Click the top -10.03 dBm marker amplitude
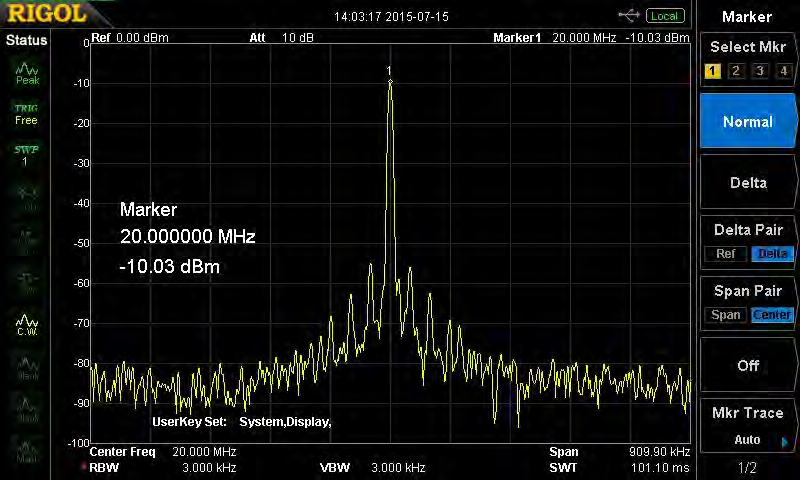Image resolution: width=800 pixels, height=480 pixels. 657,38
